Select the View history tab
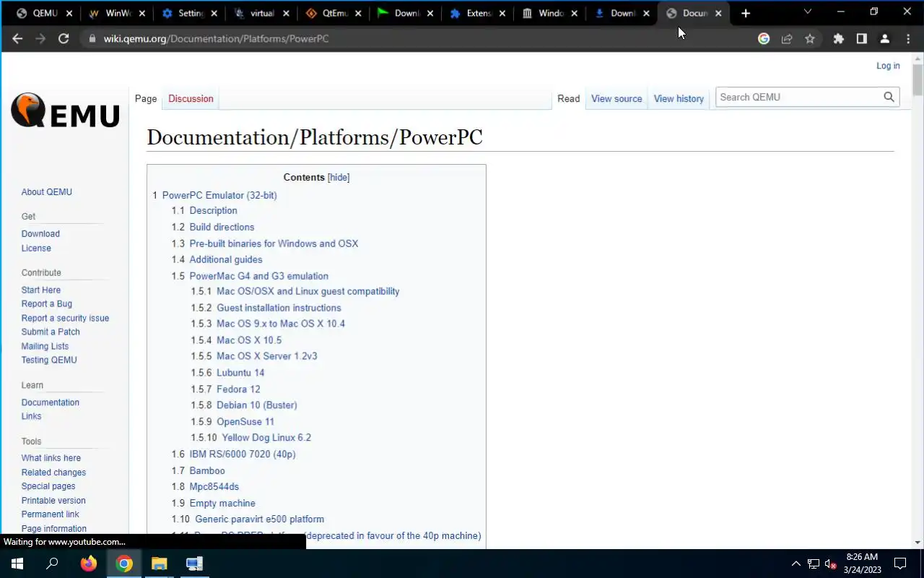The width and height of the screenshot is (924, 578). [x=679, y=98]
